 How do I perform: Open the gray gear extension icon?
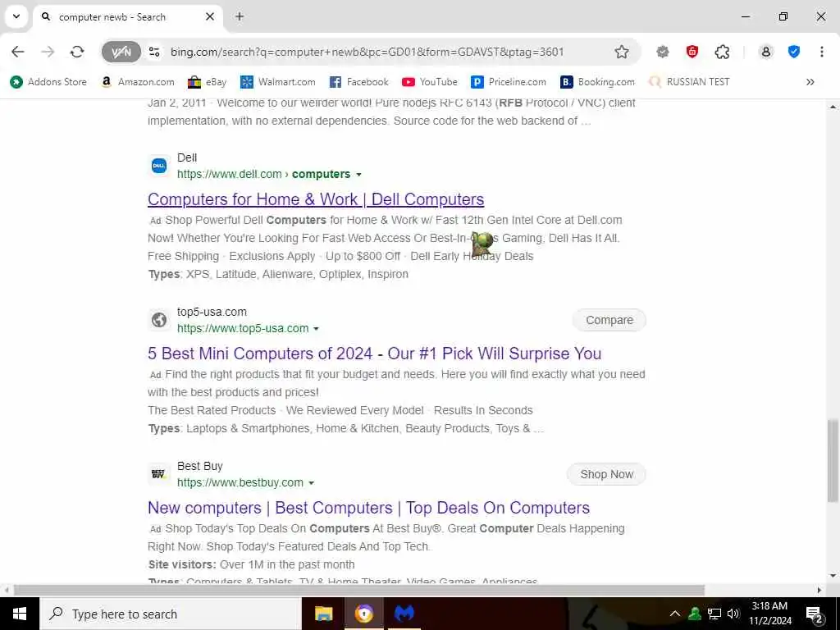coord(663,52)
